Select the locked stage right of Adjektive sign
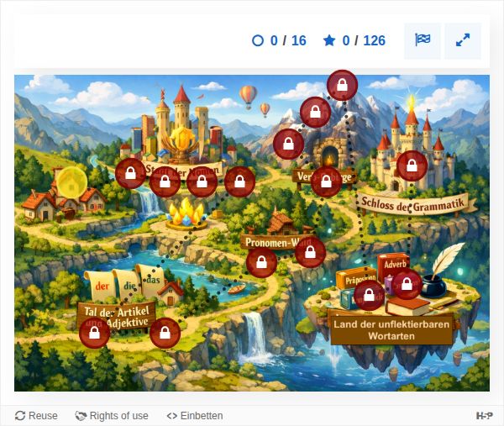This screenshot has height=426, width=504. pyautogui.click(x=165, y=333)
